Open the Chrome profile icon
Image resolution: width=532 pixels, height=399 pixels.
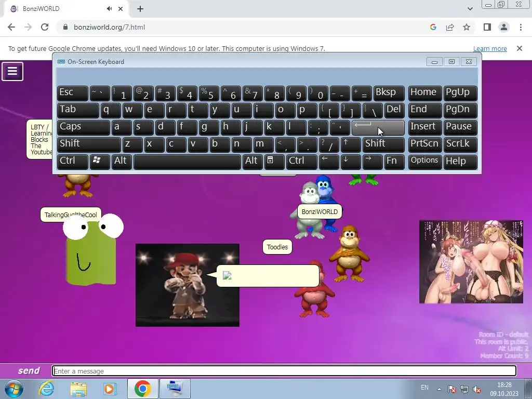(504, 27)
